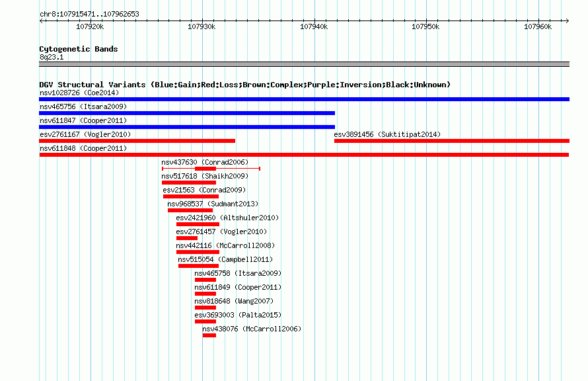588x381 pixels.
Task: Click the esv2761167 (Vogler2010) red loss bar
Action: pyautogui.click(x=137, y=141)
